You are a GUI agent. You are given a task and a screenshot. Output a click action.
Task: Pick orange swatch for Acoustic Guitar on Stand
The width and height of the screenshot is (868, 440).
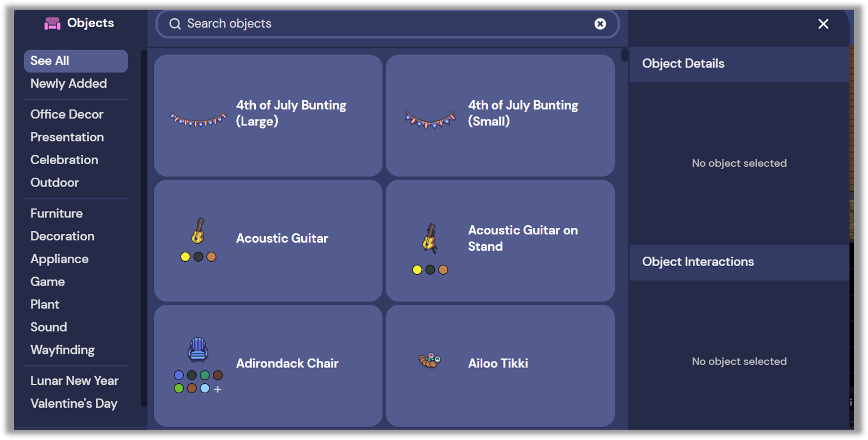coord(443,270)
